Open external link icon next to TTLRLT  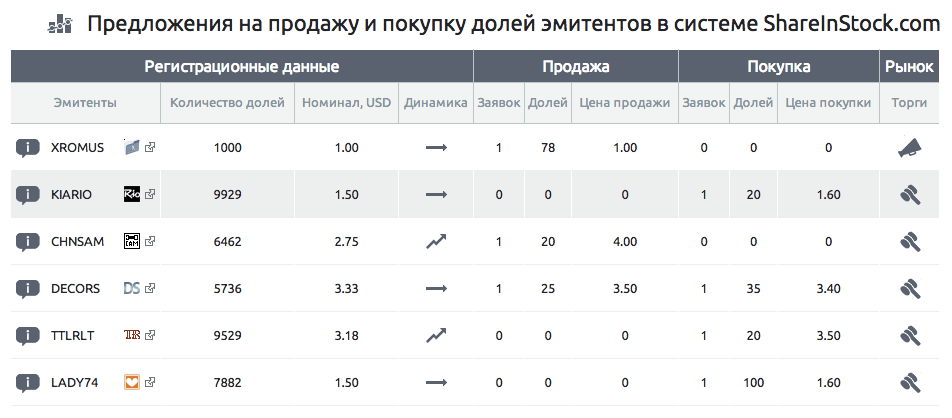[x=150, y=335]
